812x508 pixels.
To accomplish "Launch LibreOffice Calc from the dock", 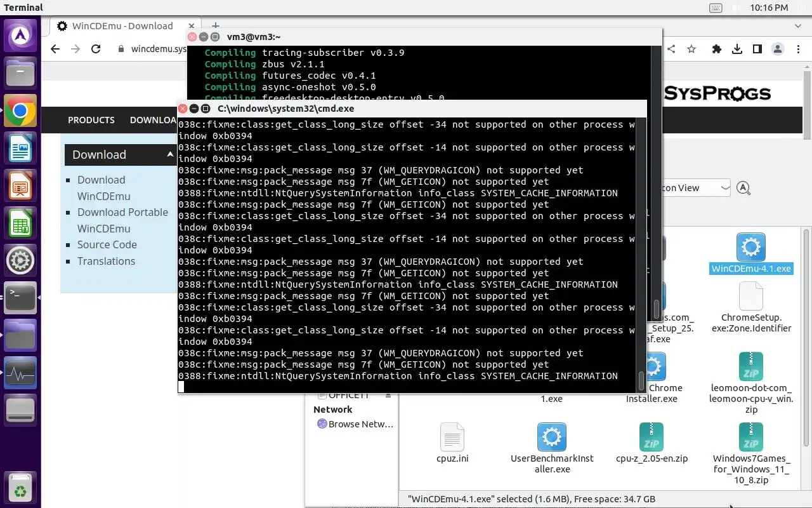I will point(20,224).
